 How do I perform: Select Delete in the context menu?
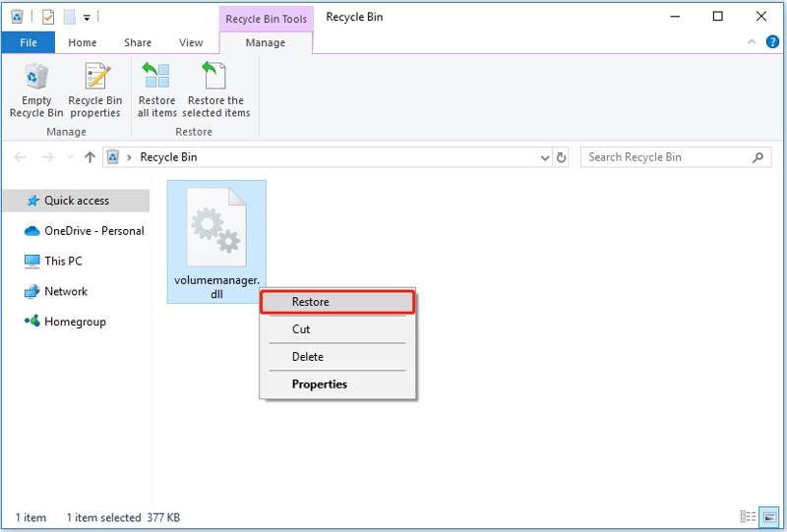308,357
